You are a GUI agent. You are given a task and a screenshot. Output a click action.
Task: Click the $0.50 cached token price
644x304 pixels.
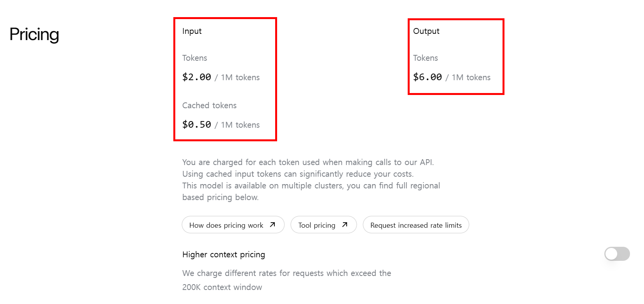click(x=197, y=125)
